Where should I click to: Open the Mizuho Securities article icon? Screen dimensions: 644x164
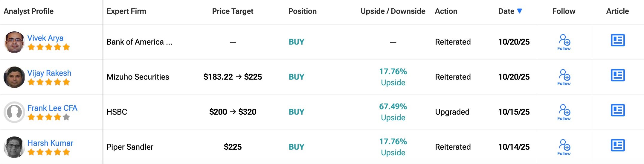tap(617, 75)
